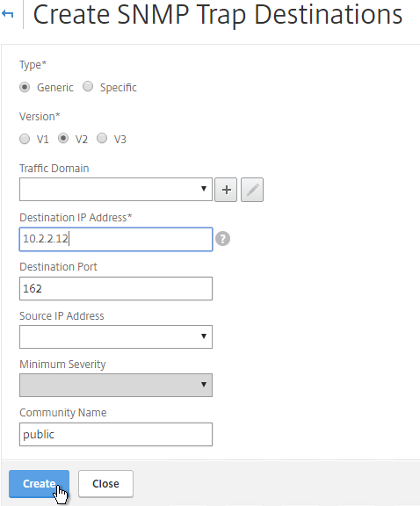Click the Specific type label text
The width and height of the screenshot is (420, 506).
pyautogui.click(x=118, y=88)
